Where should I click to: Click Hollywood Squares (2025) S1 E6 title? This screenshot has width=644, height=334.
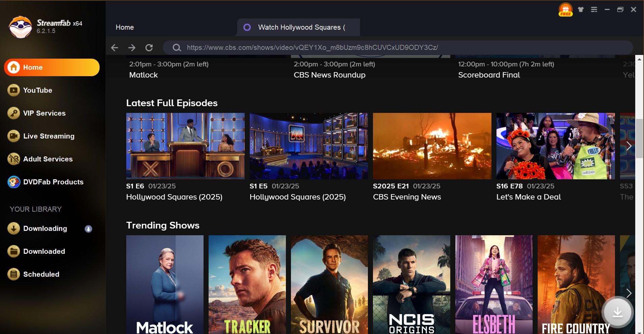pyautogui.click(x=174, y=197)
